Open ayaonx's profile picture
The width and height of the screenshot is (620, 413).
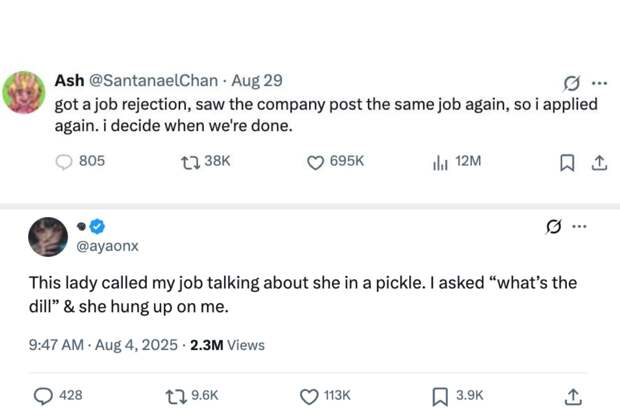tap(47, 237)
